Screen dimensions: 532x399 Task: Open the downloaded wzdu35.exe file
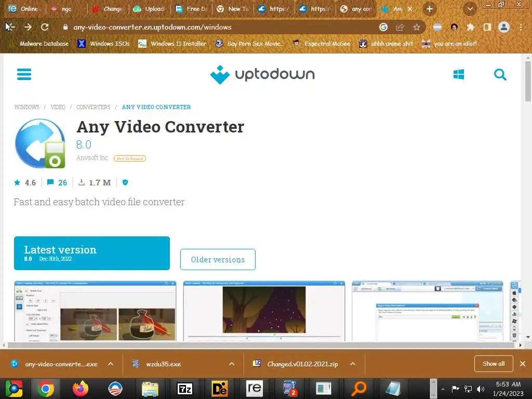click(x=158, y=364)
